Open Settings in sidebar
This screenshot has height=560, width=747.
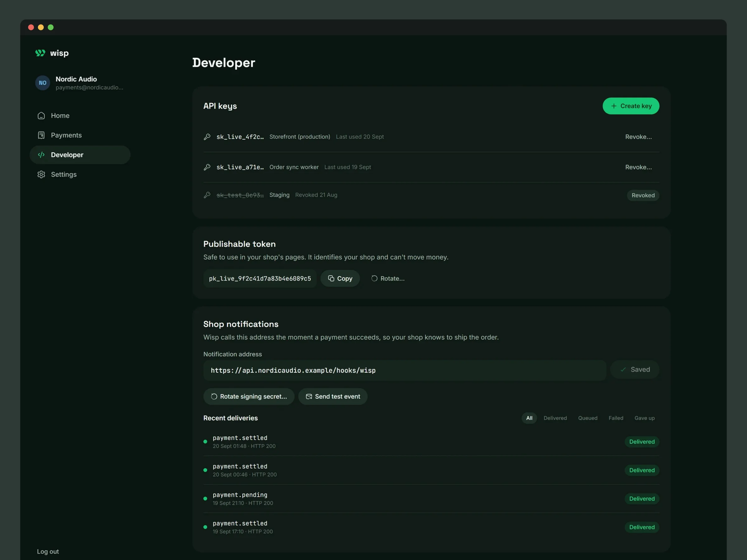point(80,175)
